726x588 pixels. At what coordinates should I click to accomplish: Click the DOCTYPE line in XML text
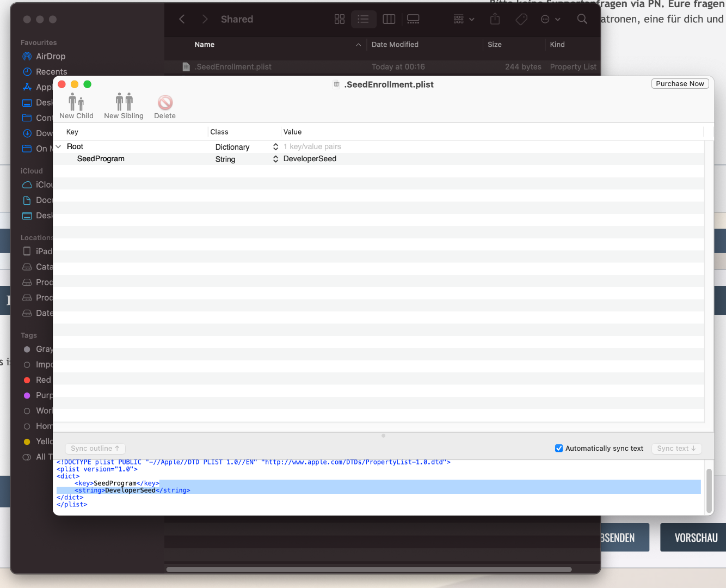click(254, 462)
